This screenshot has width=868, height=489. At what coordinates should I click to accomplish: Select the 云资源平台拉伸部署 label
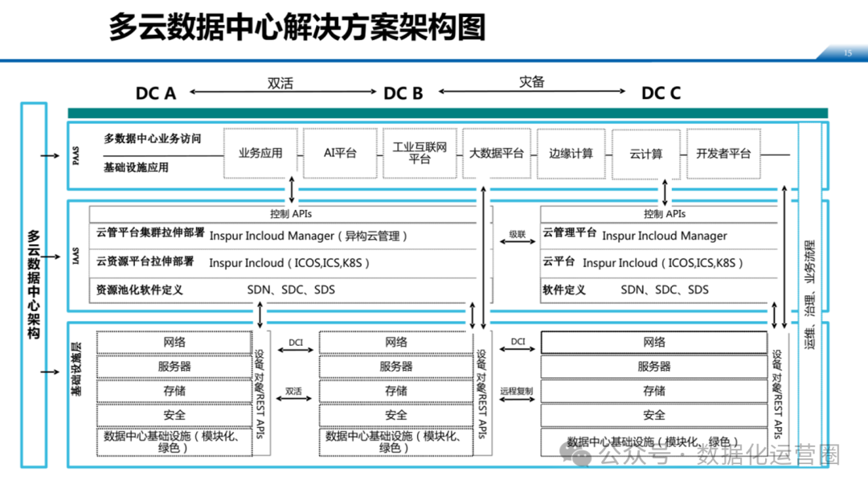145,261
